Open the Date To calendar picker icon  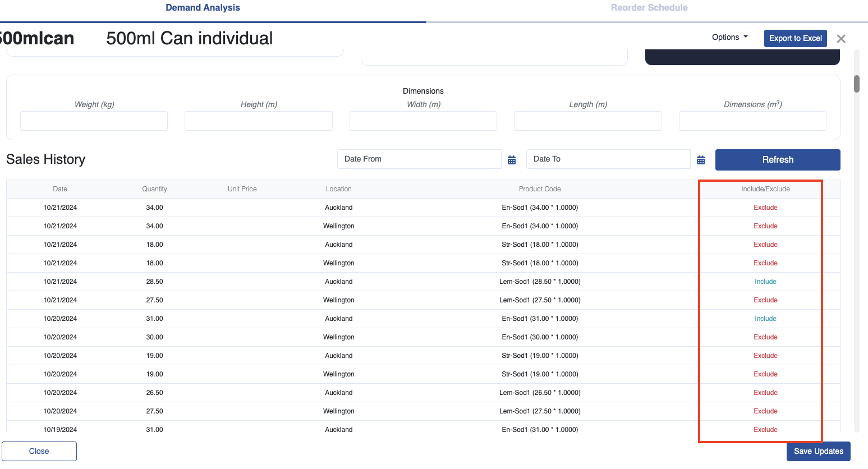(701, 160)
